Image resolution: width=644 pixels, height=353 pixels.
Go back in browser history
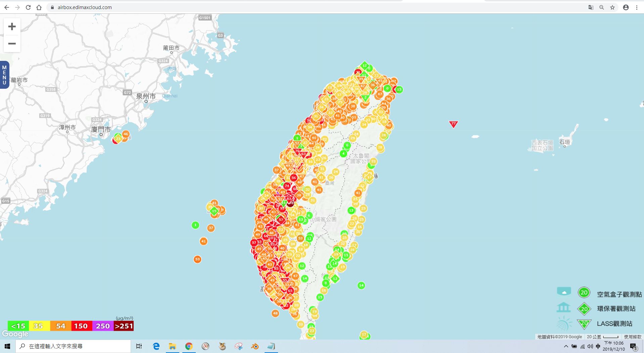[7, 7]
